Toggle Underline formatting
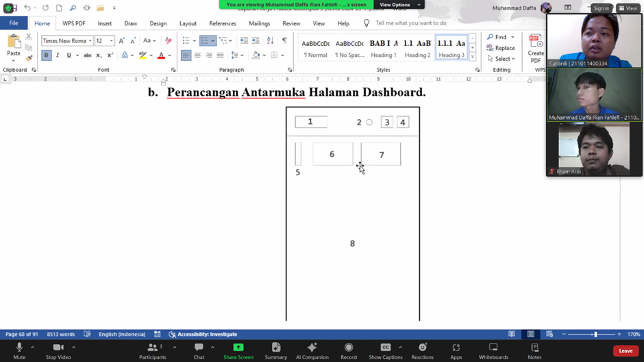 tap(69, 55)
